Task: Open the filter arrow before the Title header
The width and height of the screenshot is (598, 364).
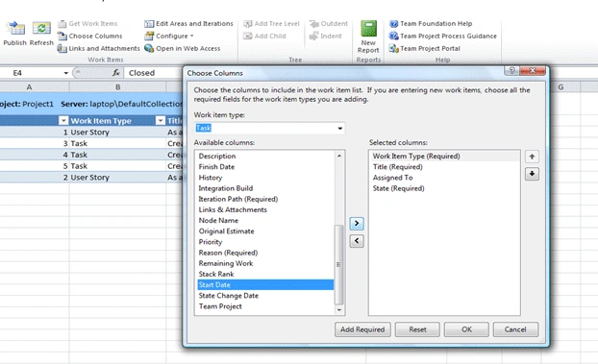Action: 161,121
